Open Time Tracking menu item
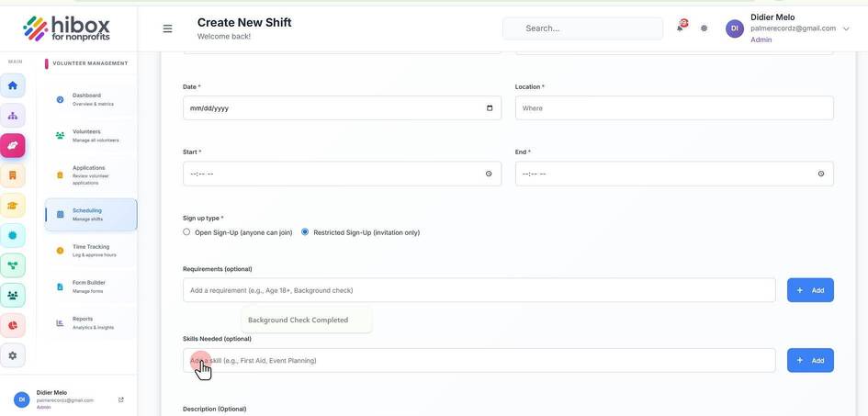 point(90,251)
